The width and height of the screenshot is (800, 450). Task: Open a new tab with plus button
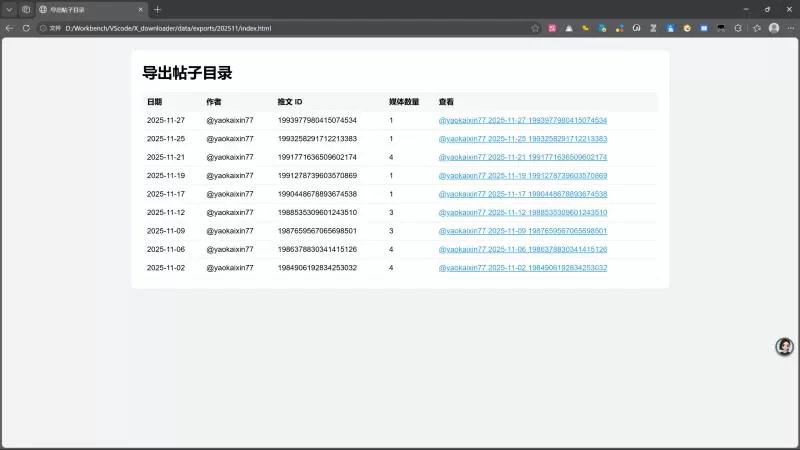click(157, 9)
